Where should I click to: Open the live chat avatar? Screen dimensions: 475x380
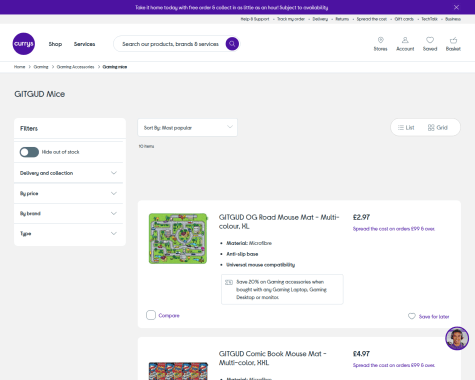click(x=457, y=338)
